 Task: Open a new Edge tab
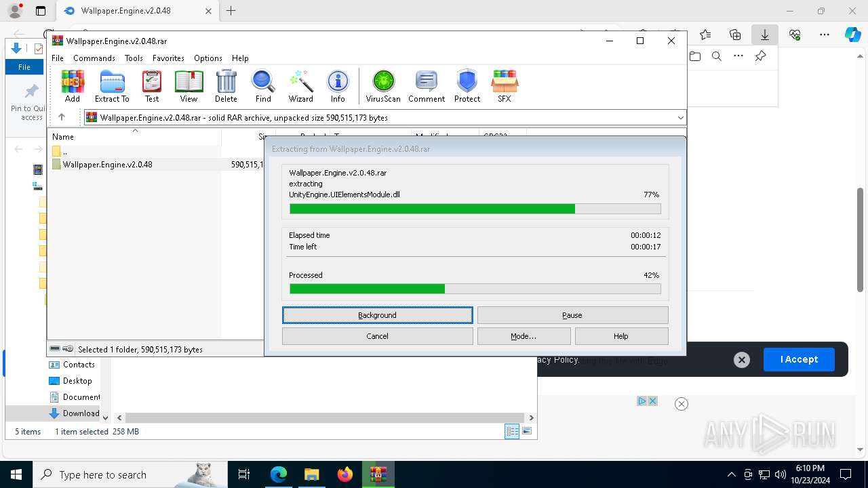[x=231, y=11]
